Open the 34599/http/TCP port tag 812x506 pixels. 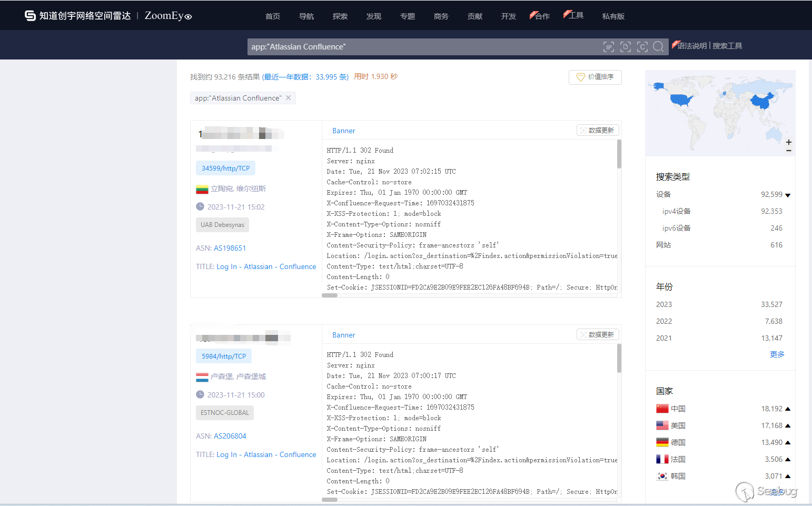coord(225,168)
